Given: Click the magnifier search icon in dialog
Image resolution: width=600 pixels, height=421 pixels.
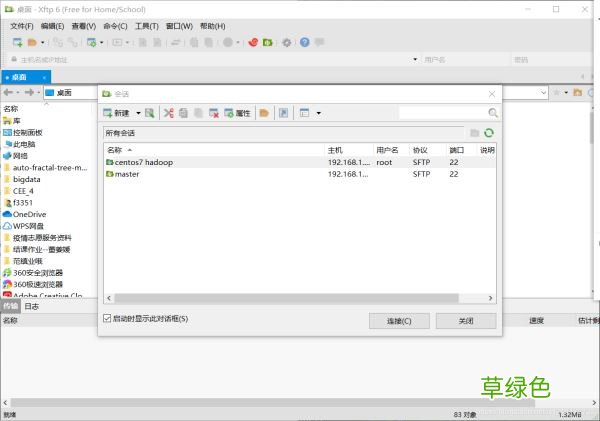Looking at the screenshot, I should click(x=493, y=113).
